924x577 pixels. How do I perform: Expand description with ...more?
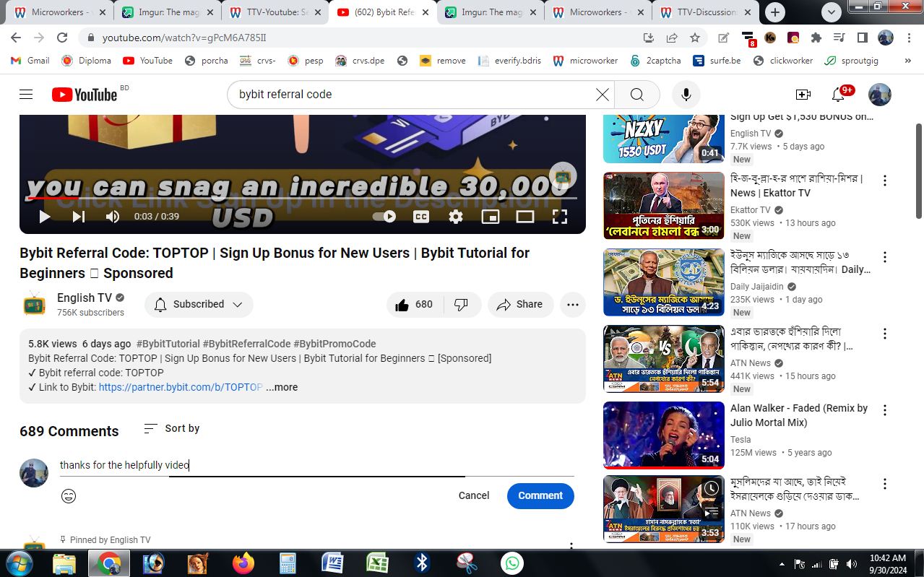point(282,387)
